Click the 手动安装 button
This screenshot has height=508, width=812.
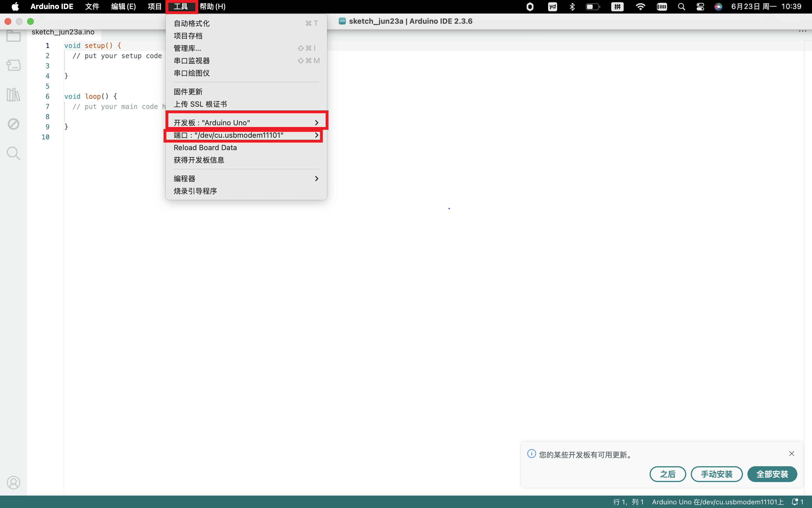click(717, 474)
